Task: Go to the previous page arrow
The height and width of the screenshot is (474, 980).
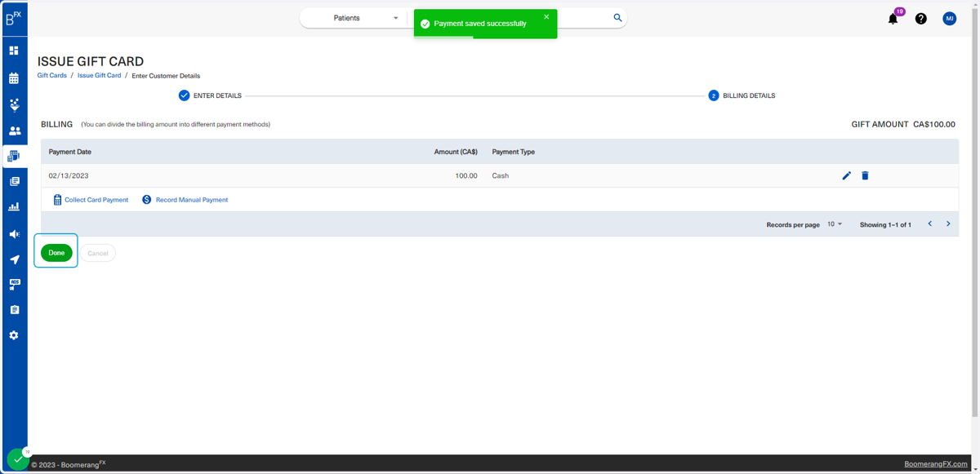Action: (929, 224)
